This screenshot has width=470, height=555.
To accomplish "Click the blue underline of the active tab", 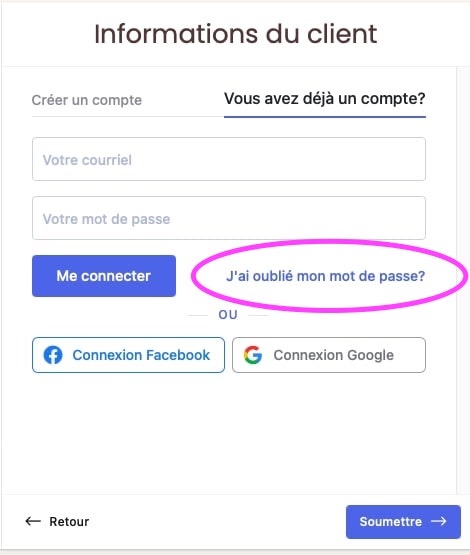I will (x=325, y=117).
